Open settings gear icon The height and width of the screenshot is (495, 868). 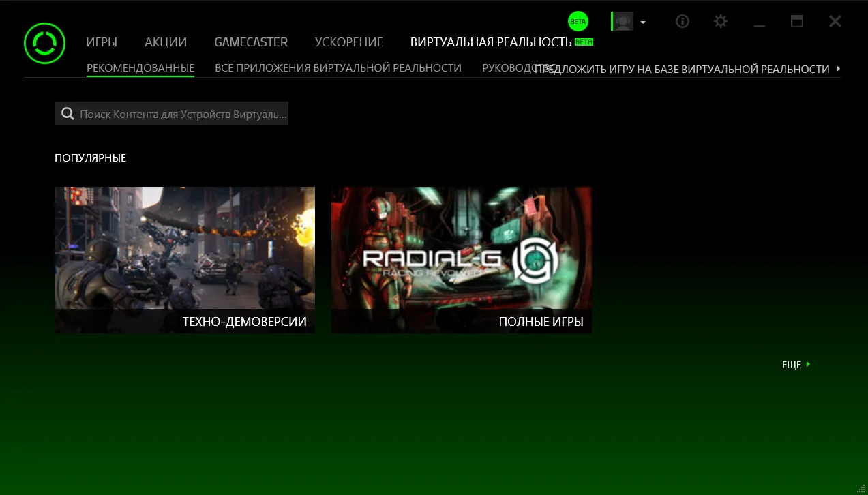point(721,21)
